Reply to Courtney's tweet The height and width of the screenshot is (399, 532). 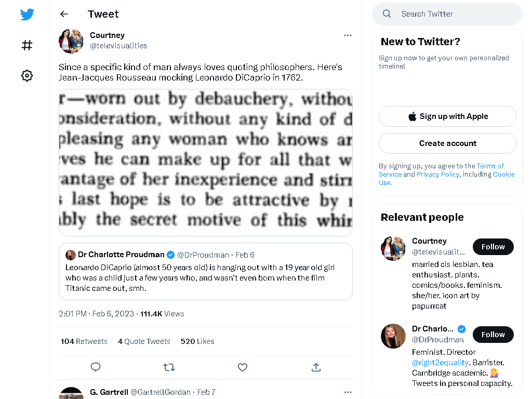tap(96, 367)
